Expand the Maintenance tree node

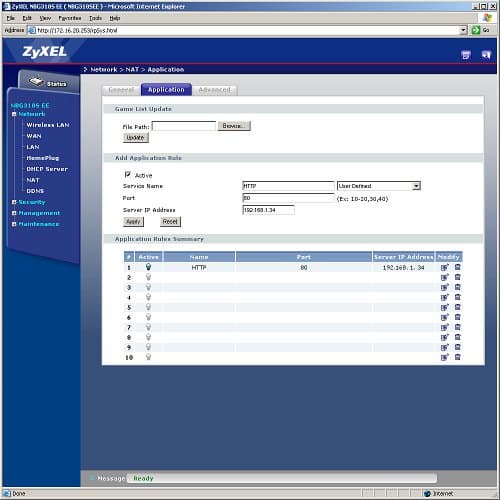tap(14, 224)
